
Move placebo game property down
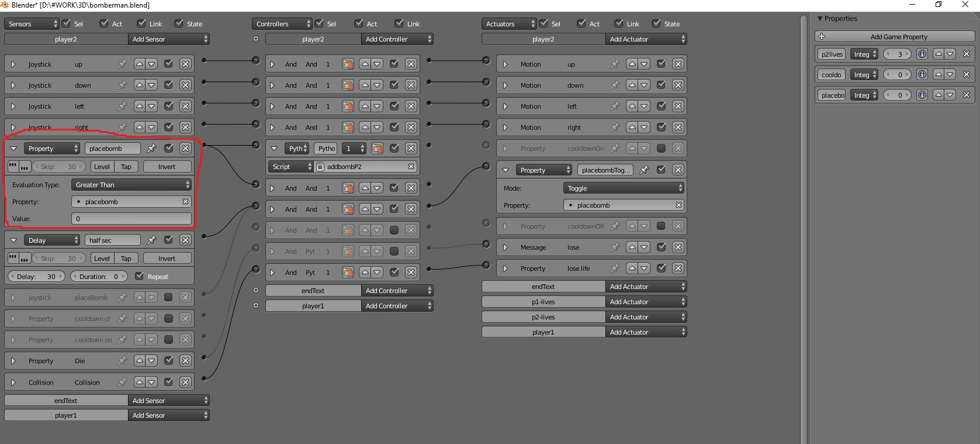click(950, 95)
